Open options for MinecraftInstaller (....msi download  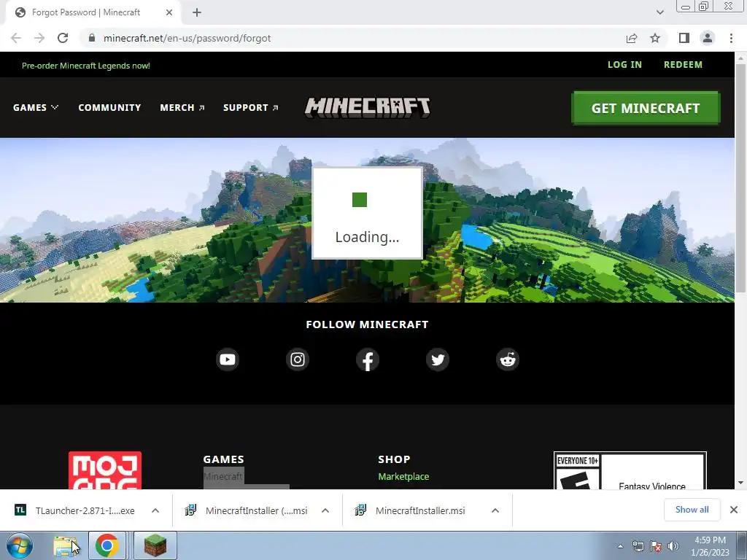[x=325, y=510]
